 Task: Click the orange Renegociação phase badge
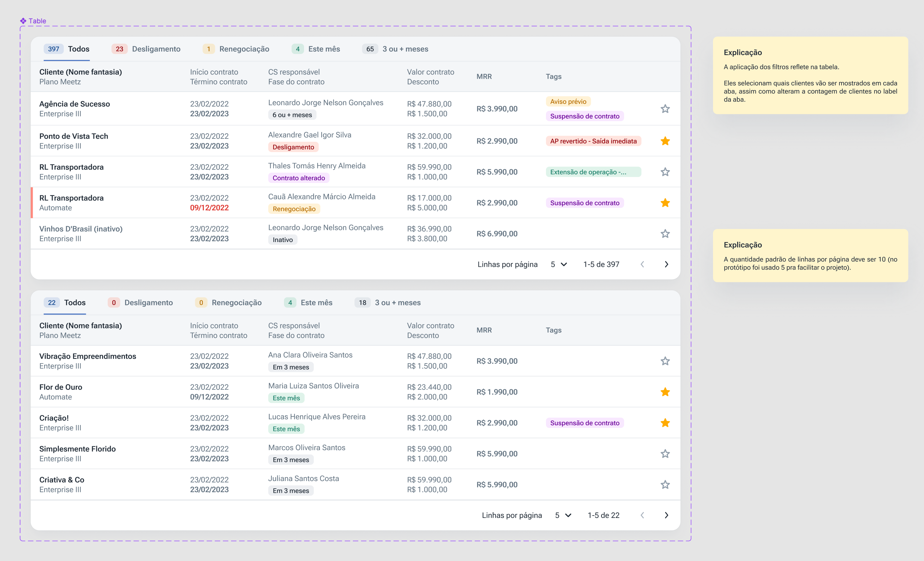tap(294, 209)
